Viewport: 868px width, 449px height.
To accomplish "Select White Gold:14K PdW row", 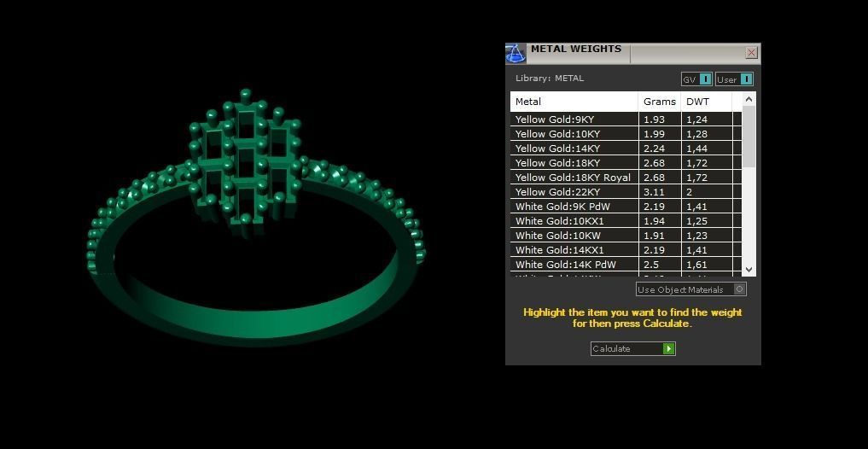I will (626, 264).
